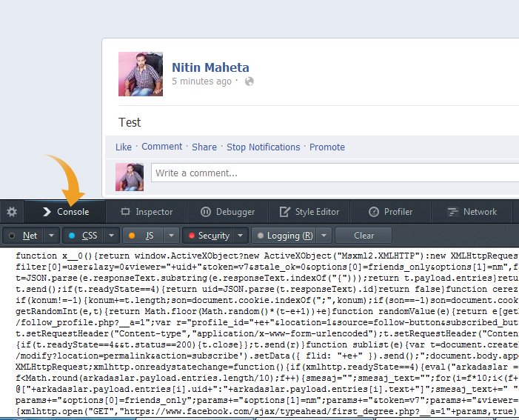Screen dimensions: 519x420
Task: Click the console line starting with params+="&options[0]
Action: (x=267, y=400)
